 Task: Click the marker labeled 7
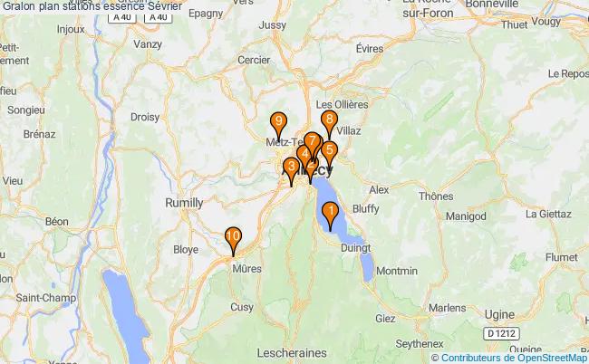click(312, 146)
